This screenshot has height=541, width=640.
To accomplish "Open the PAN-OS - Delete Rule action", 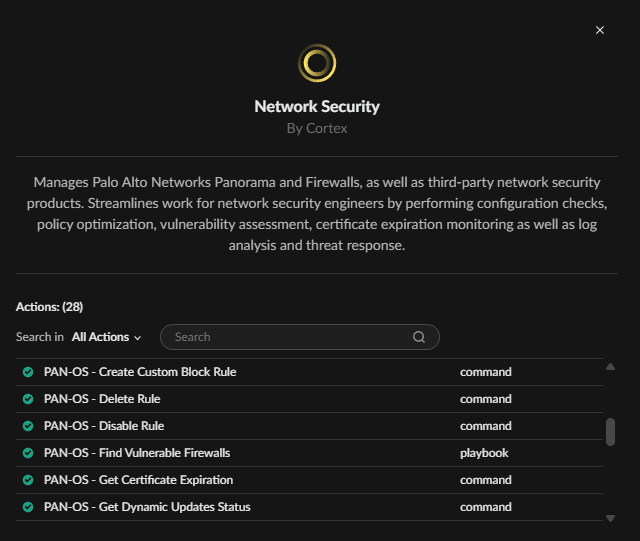I will [x=102, y=399].
